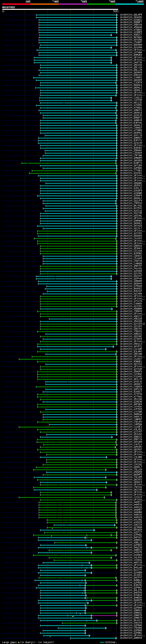146x644 pixels.
Task: Click the UniRef100_B6TNU0 label
Action: 131,37
